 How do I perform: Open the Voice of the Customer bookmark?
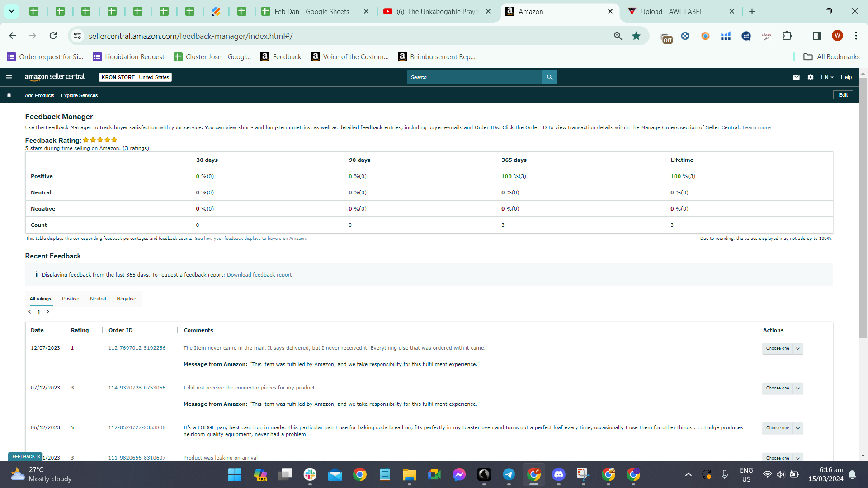coord(350,56)
